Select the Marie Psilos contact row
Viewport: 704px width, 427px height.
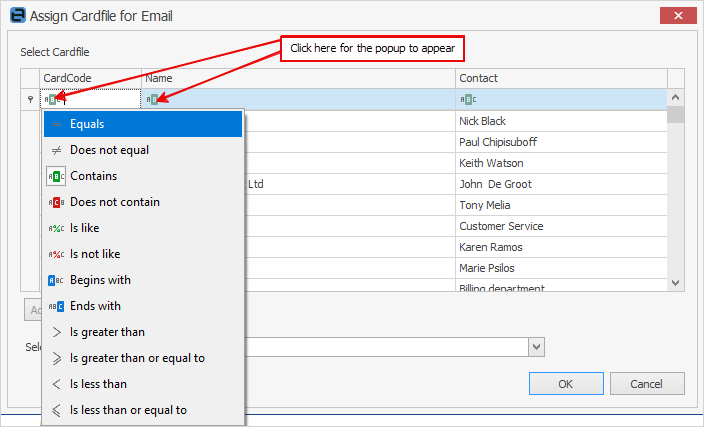561,268
